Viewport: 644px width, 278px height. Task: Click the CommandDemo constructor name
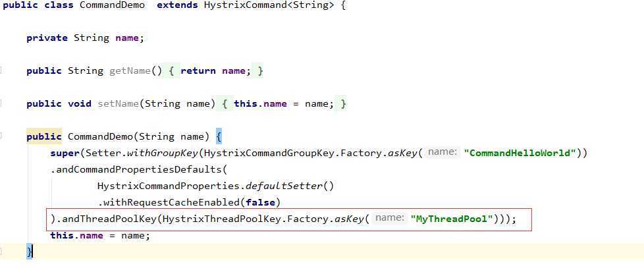(100, 136)
